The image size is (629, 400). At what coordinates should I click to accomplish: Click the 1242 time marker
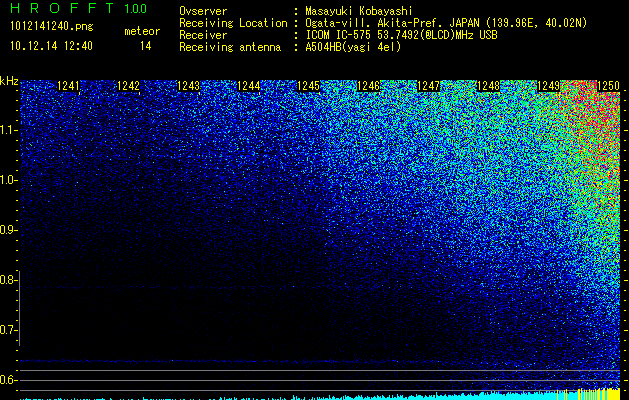point(128,86)
